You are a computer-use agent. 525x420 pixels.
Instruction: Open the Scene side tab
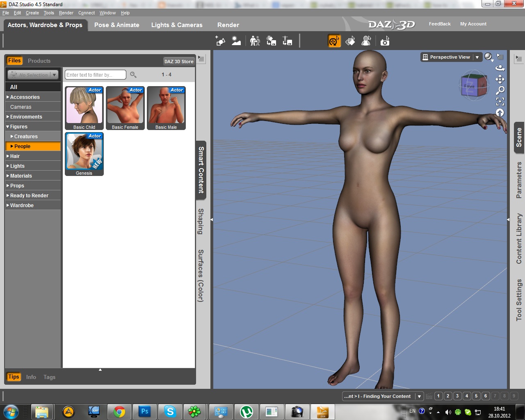coord(519,137)
